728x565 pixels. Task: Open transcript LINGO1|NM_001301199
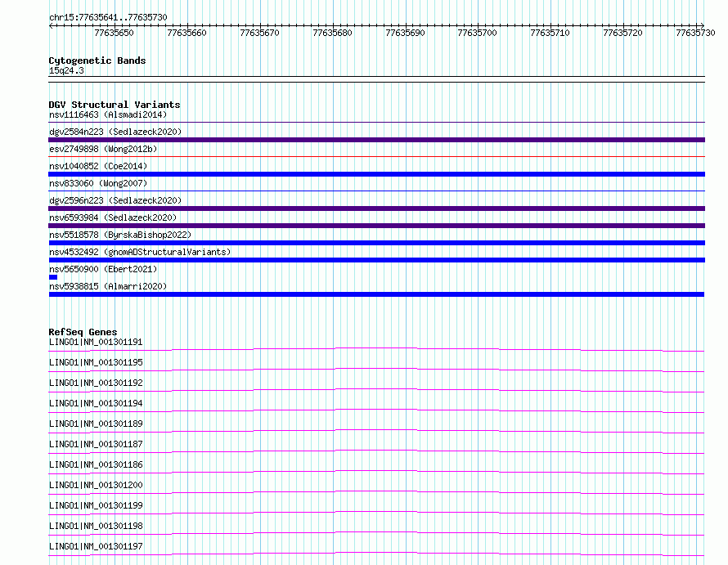pyautogui.click(x=96, y=505)
